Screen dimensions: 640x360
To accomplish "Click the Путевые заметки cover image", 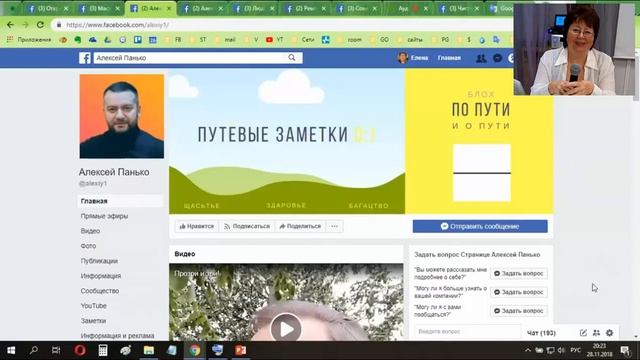I will [x=361, y=141].
